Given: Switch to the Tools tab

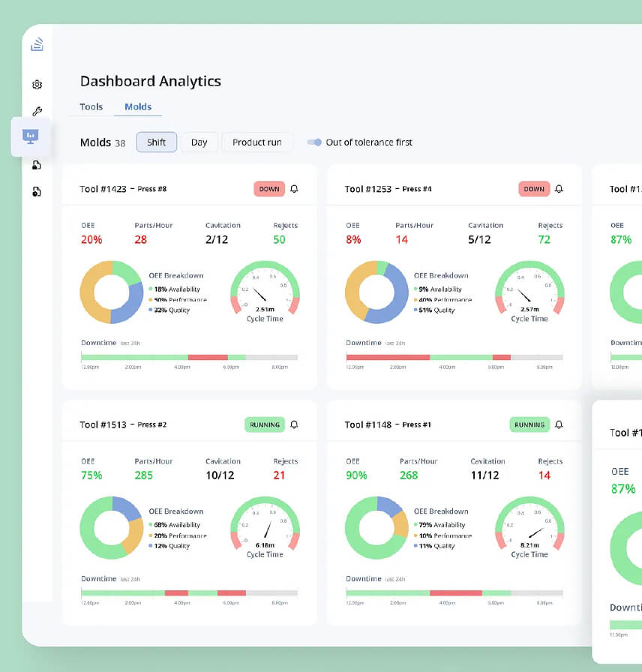Looking at the screenshot, I should point(91,106).
